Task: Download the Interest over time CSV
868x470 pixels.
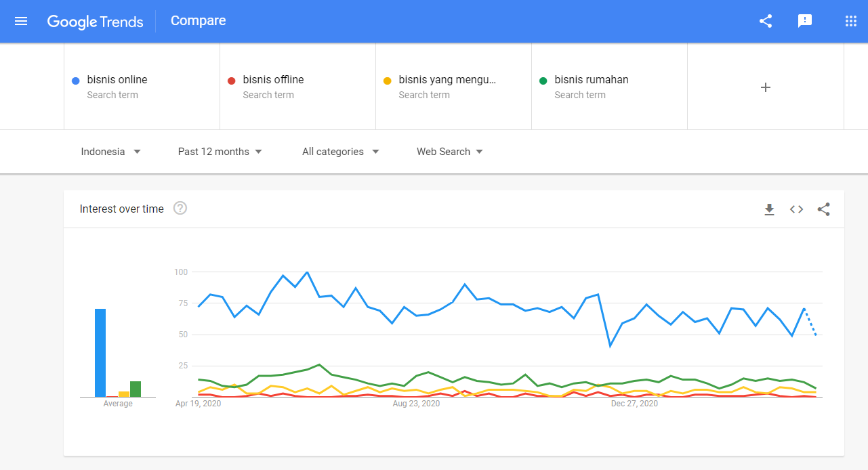Action: coord(769,209)
